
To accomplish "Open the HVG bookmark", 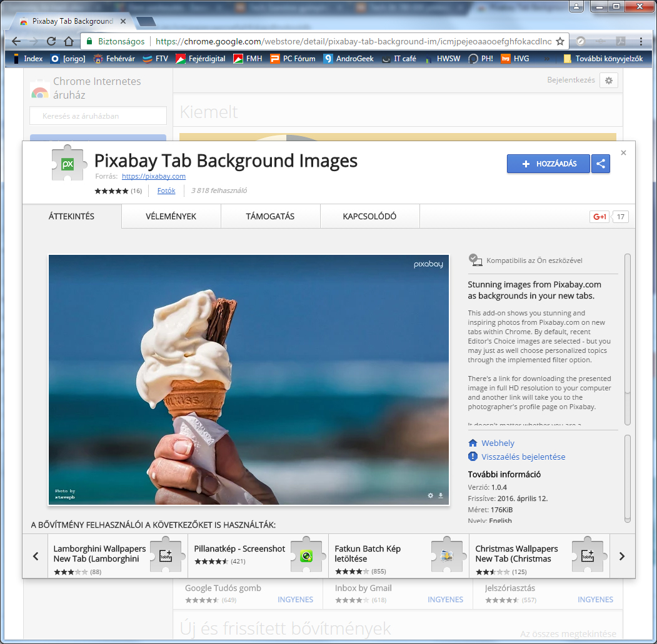I will [x=515, y=59].
